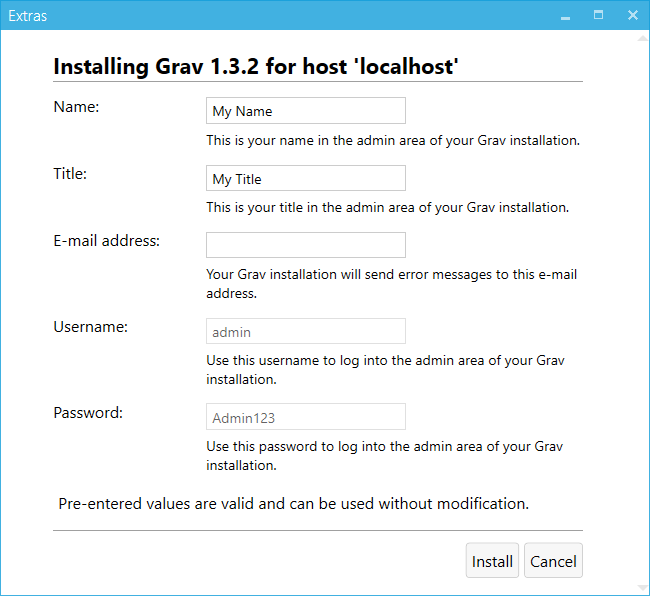The width and height of the screenshot is (653, 598).
Task: Click the 'Username:' label
Action: 91,328
